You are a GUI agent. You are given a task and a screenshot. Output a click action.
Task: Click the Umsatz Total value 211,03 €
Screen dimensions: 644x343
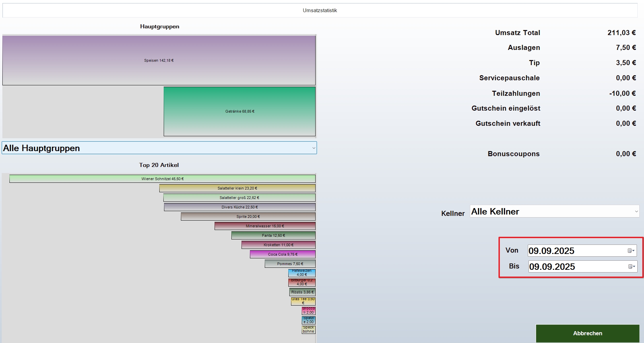(621, 33)
